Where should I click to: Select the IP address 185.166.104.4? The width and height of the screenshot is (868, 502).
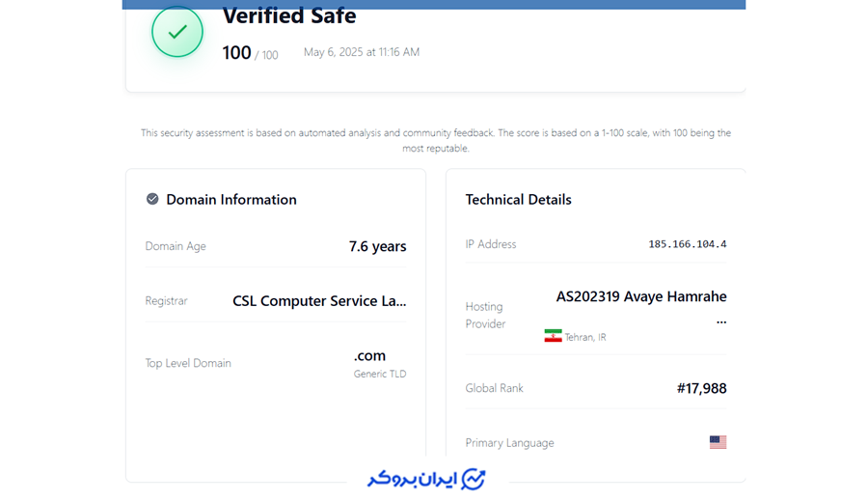pyautogui.click(x=687, y=244)
